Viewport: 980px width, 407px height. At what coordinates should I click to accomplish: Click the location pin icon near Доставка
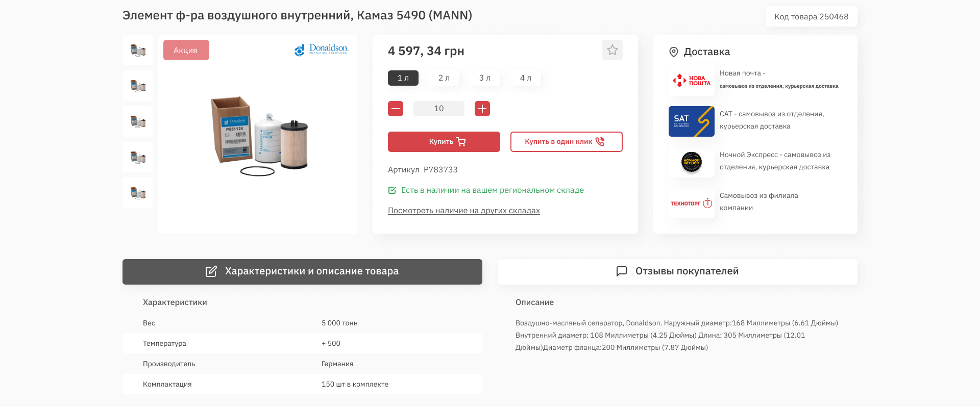point(674,52)
